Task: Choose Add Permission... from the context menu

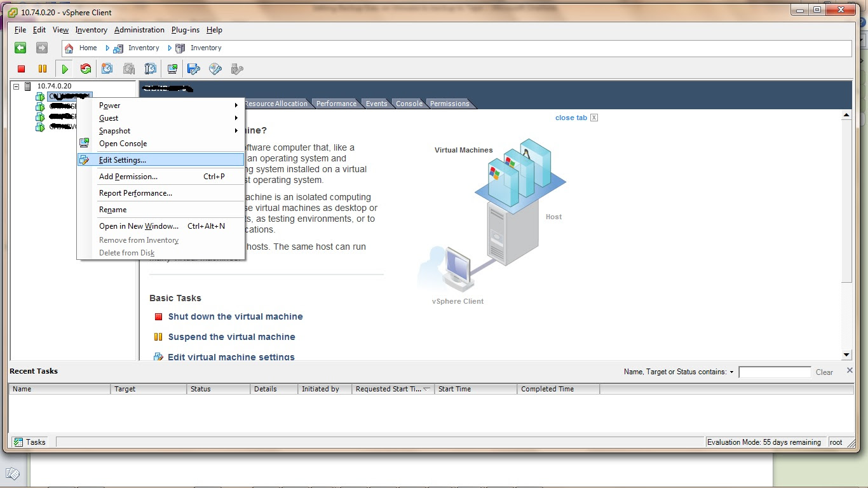Action: [160, 177]
